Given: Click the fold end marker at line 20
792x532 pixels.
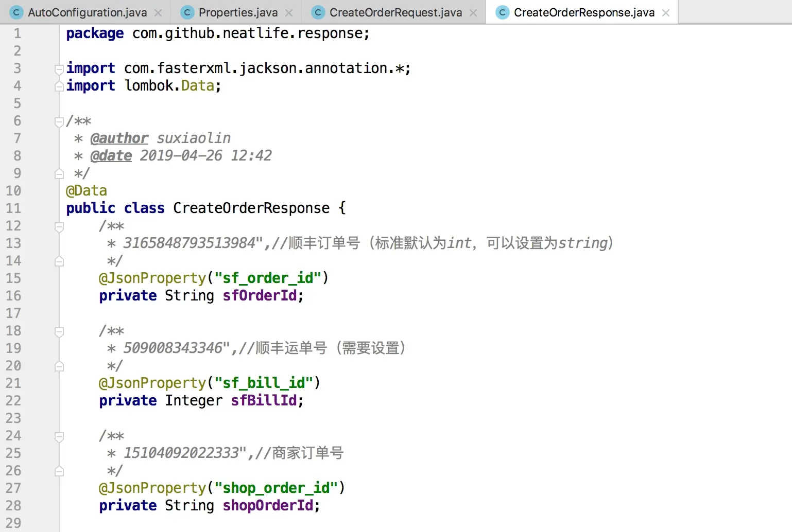Looking at the screenshot, I should coord(59,366).
